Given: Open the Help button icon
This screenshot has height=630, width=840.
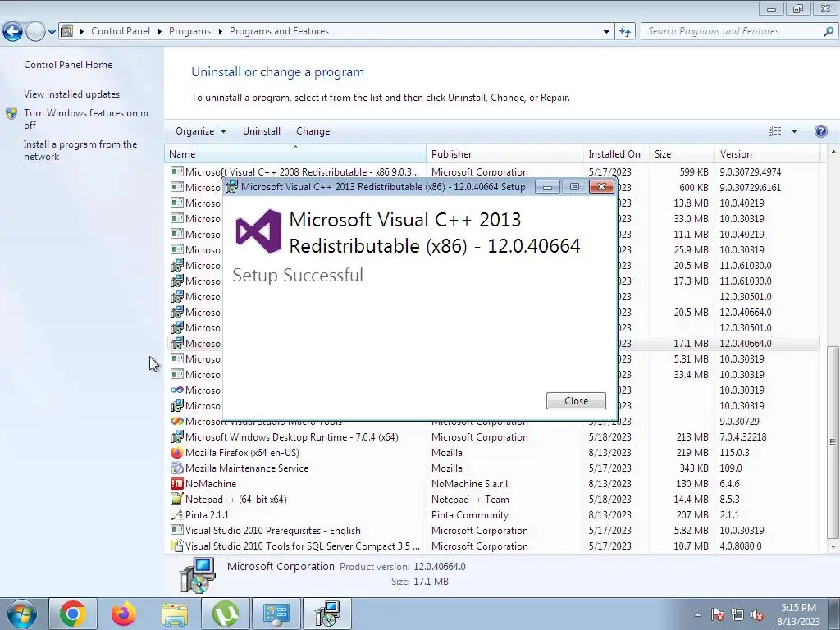Looking at the screenshot, I should tap(820, 131).
